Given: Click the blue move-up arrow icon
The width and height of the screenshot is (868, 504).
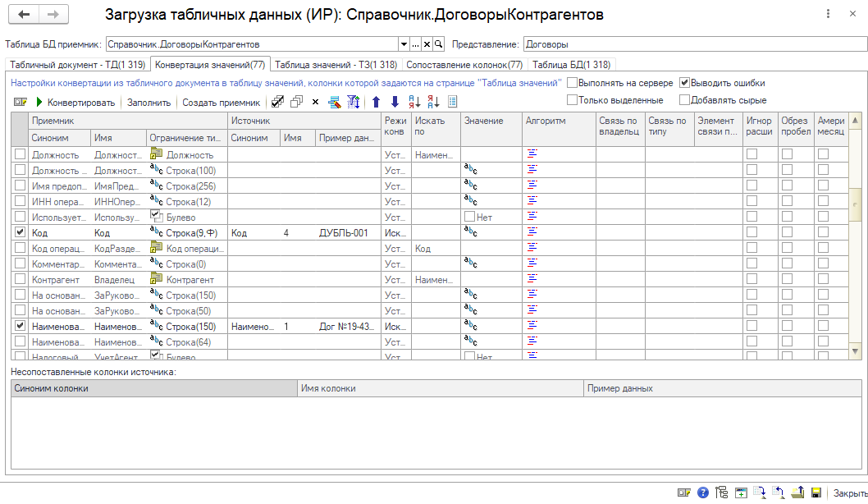Looking at the screenshot, I should click(x=377, y=103).
